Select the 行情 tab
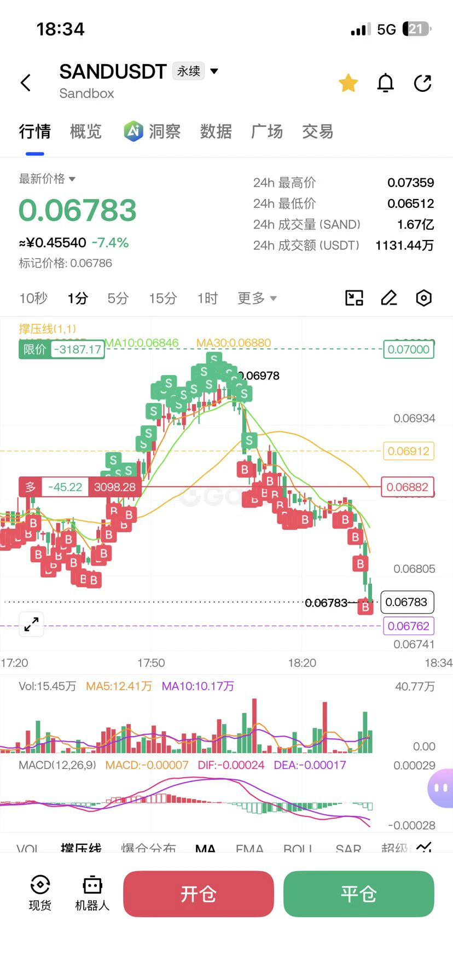This screenshot has width=453, height=980. 35,131
